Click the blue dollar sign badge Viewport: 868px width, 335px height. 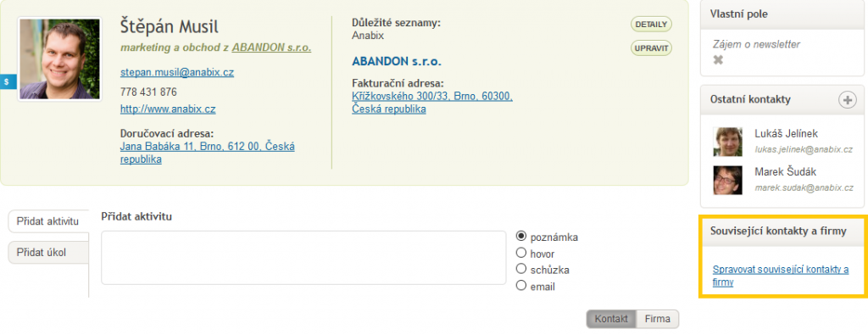(8, 81)
